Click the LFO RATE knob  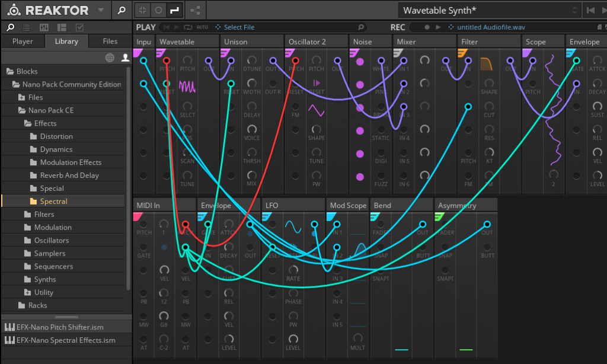pos(293,270)
